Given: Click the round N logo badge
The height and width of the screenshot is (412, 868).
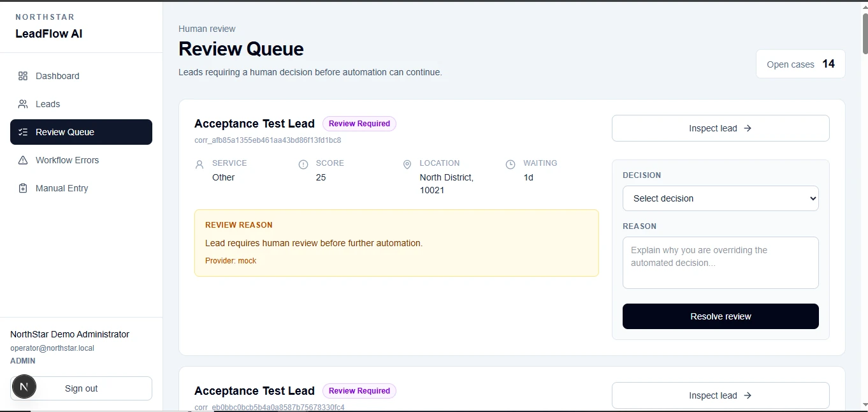Looking at the screenshot, I should (24, 386).
